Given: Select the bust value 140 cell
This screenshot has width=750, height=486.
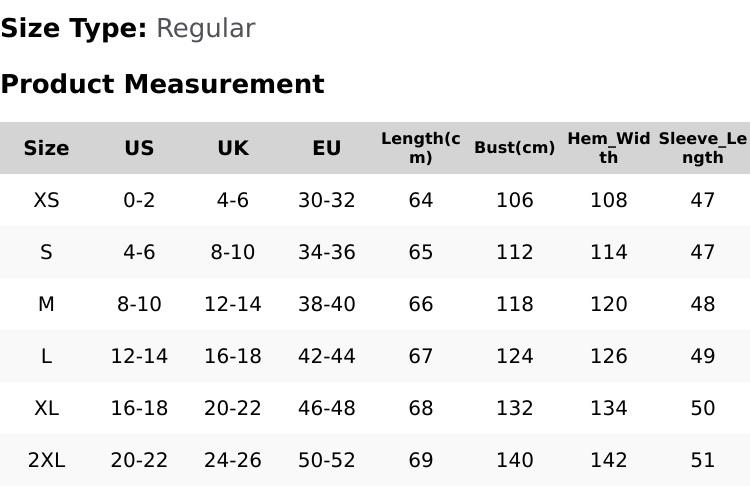Looking at the screenshot, I should pos(514,460).
